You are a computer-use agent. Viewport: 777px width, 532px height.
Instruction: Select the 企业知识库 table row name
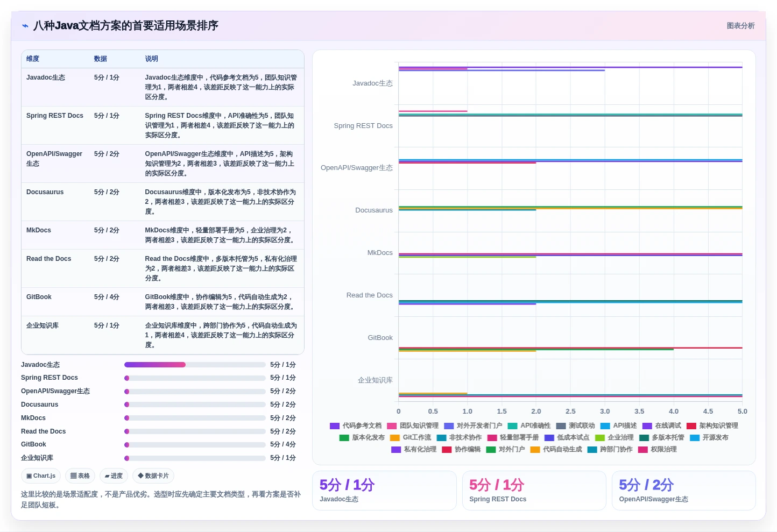pos(43,325)
